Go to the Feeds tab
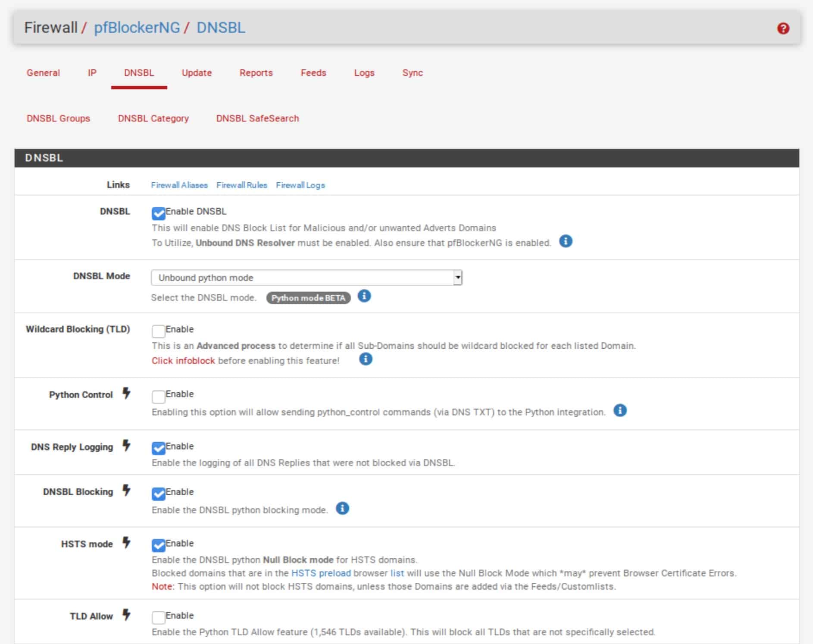This screenshot has height=644, width=813. 313,73
